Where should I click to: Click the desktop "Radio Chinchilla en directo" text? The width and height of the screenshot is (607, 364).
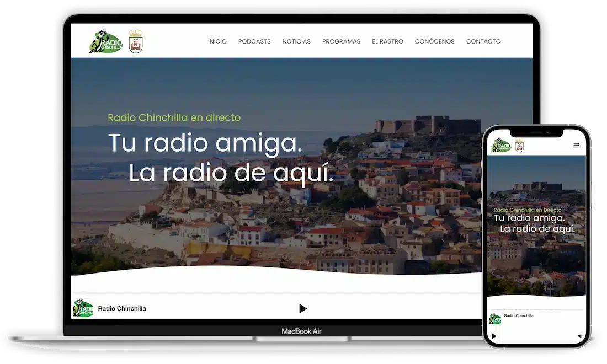point(174,117)
